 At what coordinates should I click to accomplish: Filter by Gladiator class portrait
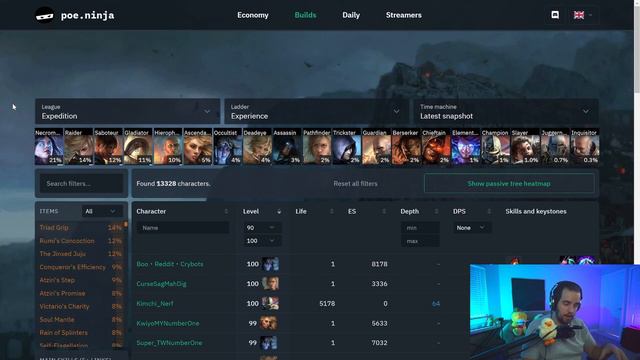[x=138, y=147]
